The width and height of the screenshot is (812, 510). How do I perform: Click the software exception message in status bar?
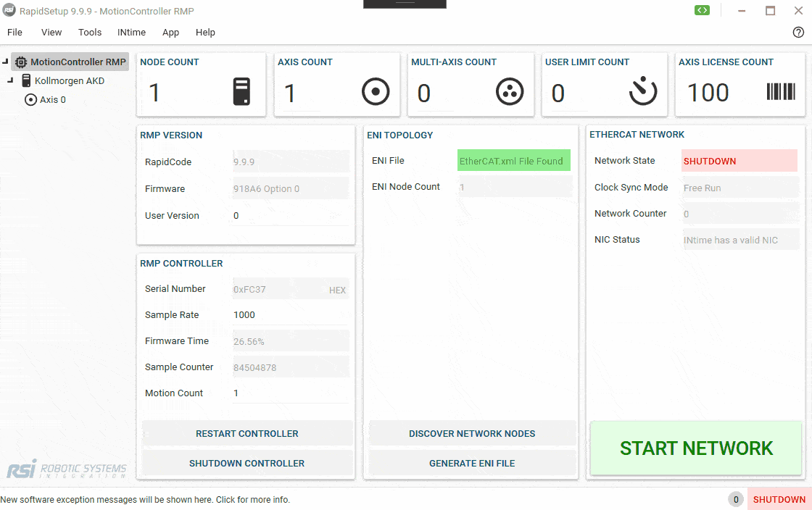click(x=145, y=500)
